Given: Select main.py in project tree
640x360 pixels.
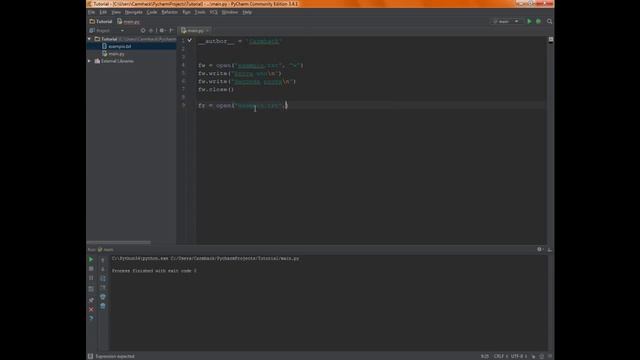Looking at the screenshot, I should [x=116, y=53].
